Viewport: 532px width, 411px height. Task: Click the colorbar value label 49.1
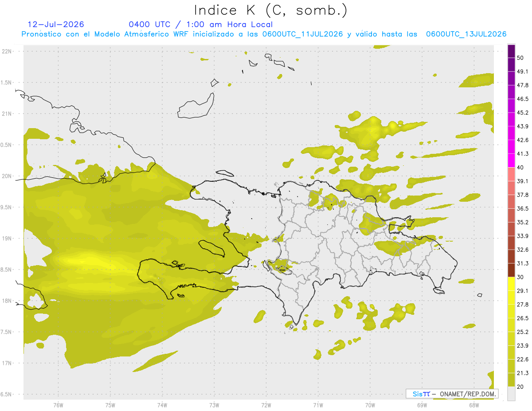pos(523,71)
